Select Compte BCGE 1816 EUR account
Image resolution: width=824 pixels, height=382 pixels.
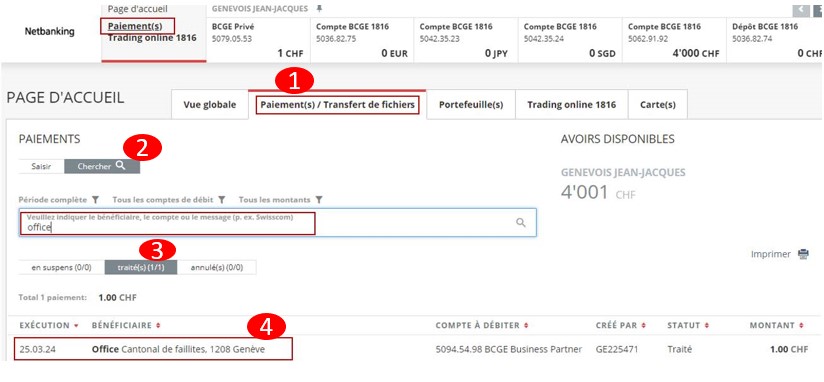(363, 40)
